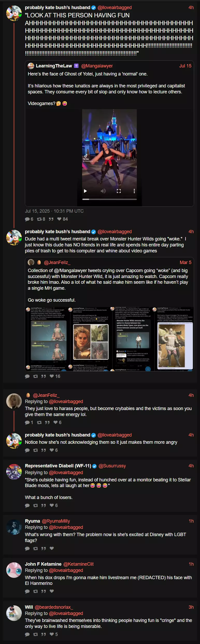
Task: Open replies on tweet with 6 comments
Action: [29, 219]
